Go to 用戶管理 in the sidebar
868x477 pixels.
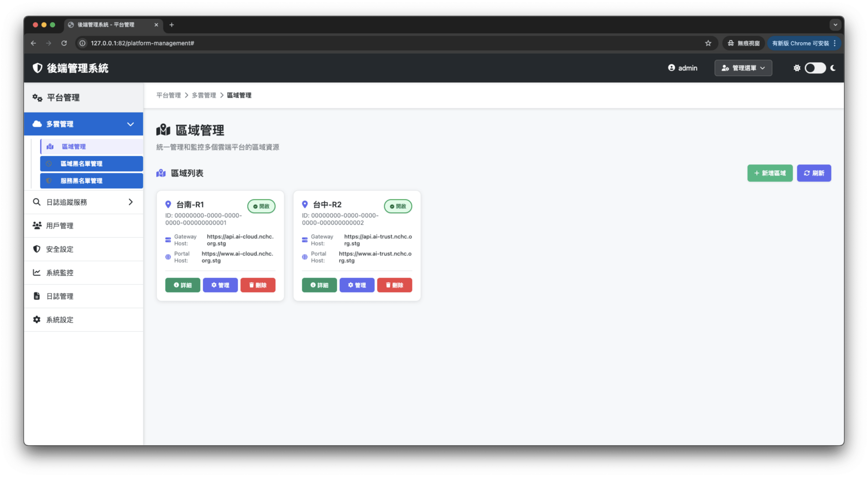click(x=59, y=225)
